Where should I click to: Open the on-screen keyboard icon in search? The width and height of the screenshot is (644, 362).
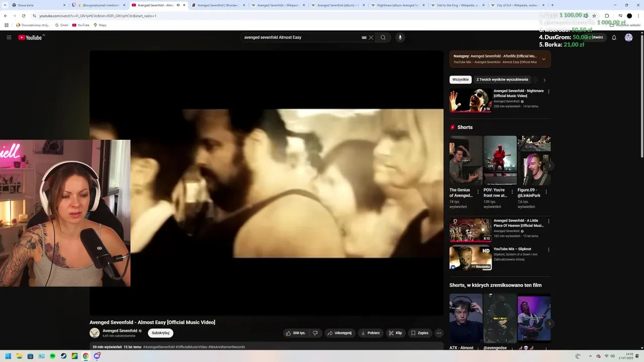click(x=364, y=37)
